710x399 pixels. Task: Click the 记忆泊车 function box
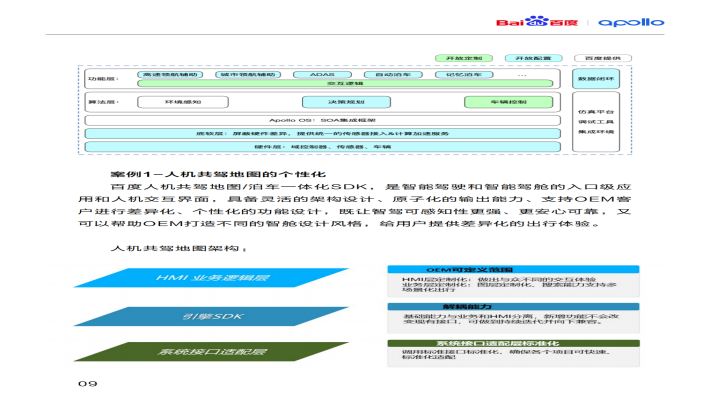[x=464, y=75]
